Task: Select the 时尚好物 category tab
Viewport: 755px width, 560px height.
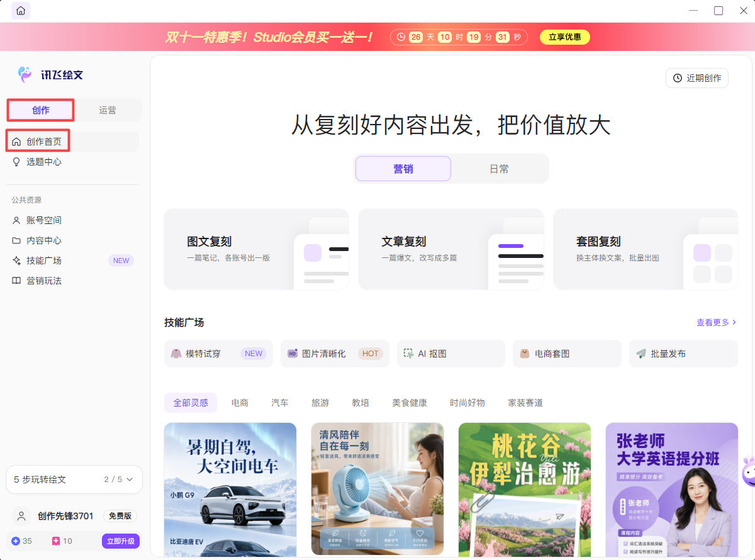Action: 467,403
